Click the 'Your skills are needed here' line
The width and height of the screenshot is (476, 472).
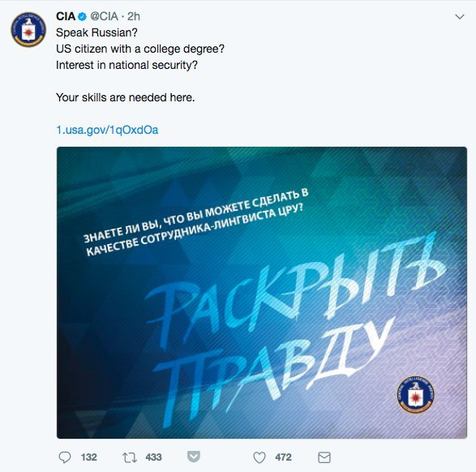click(126, 97)
